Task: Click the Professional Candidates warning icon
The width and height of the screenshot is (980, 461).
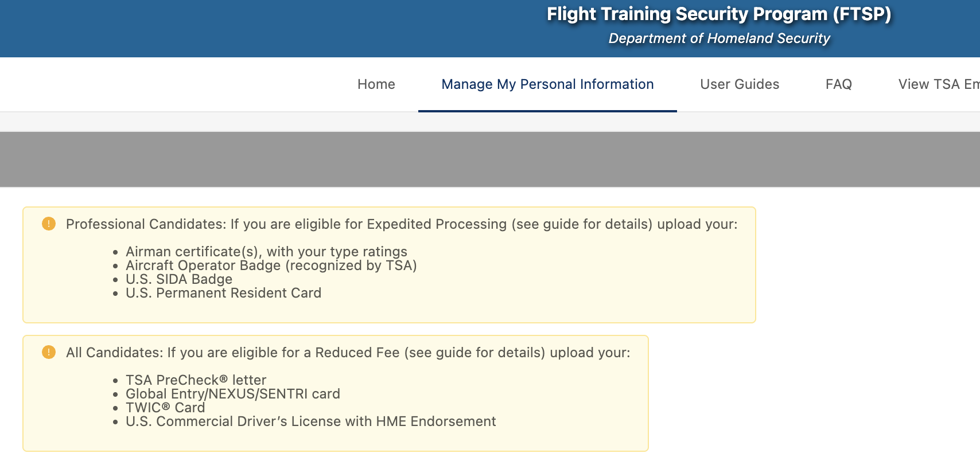Action: pyautogui.click(x=49, y=224)
